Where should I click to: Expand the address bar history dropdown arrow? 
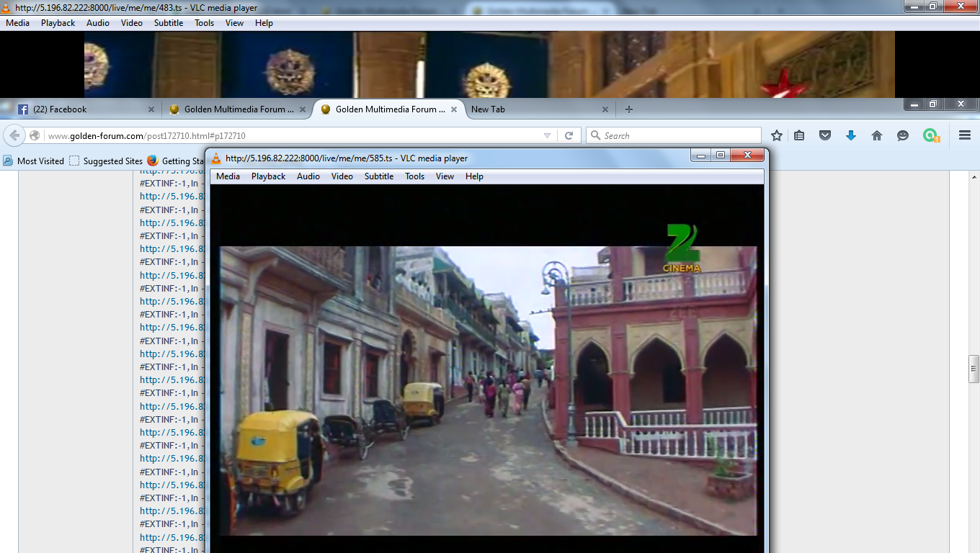click(547, 135)
